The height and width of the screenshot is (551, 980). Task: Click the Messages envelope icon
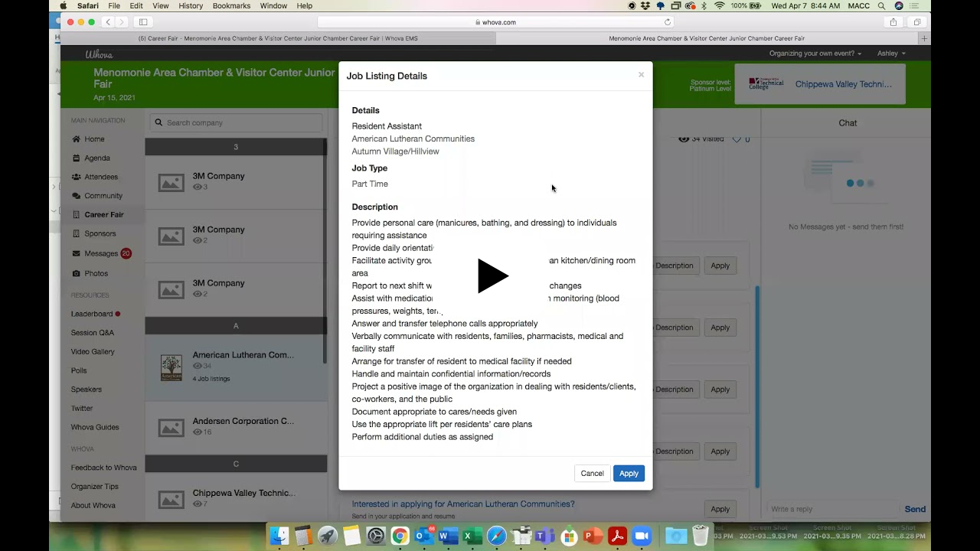pyautogui.click(x=77, y=253)
